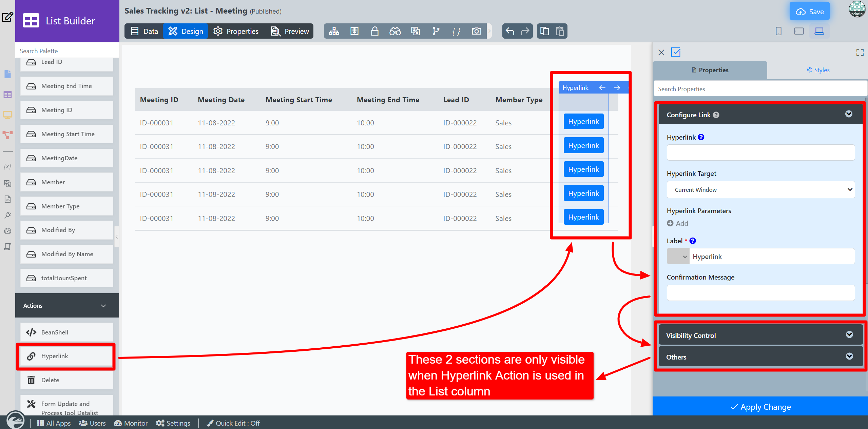868x429 pixels.
Task: Click the undo arrow icon
Action: coord(510,31)
